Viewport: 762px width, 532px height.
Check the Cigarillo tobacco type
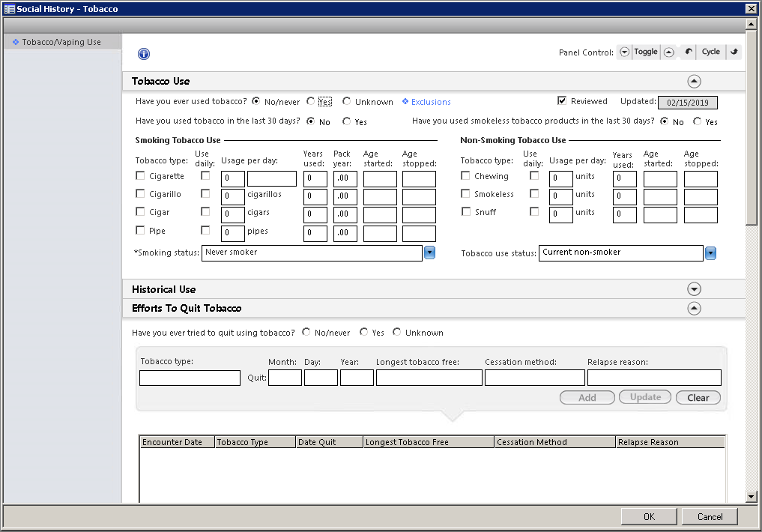click(140, 193)
